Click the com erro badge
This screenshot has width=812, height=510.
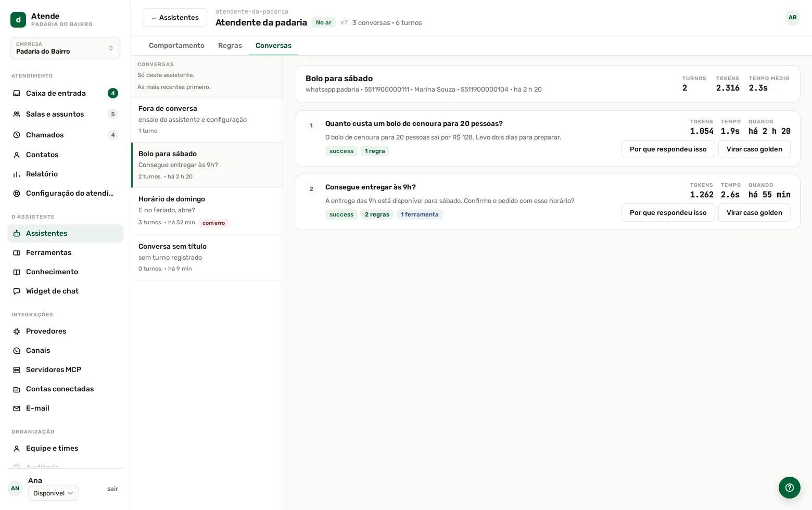(213, 223)
